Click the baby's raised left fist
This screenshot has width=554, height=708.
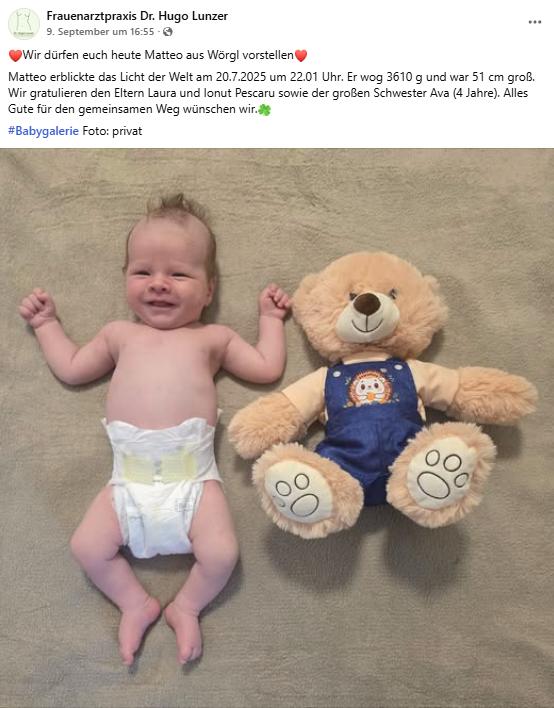click(275, 301)
